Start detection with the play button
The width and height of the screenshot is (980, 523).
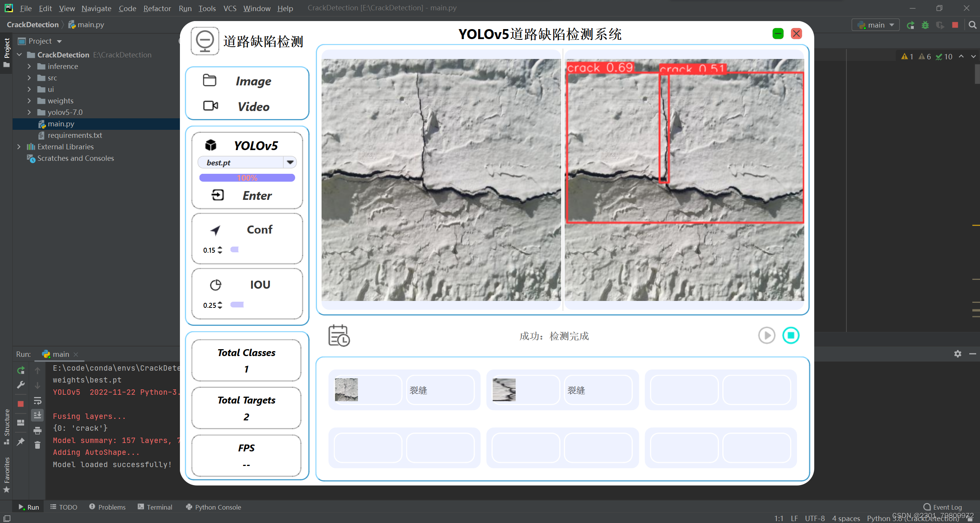point(766,335)
